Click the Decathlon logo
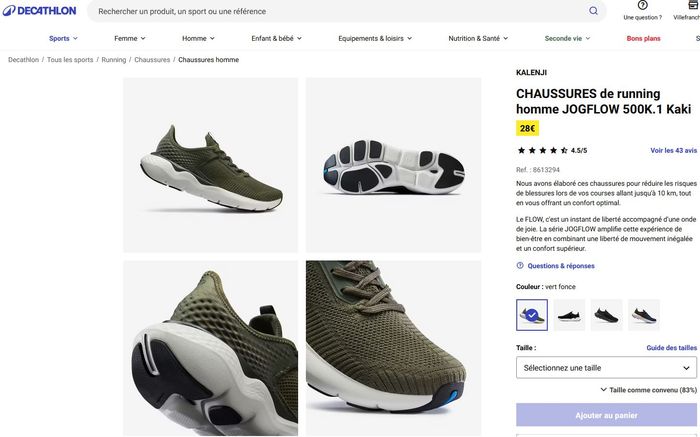This screenshot has height=437, width=700. tap(39, 11)
